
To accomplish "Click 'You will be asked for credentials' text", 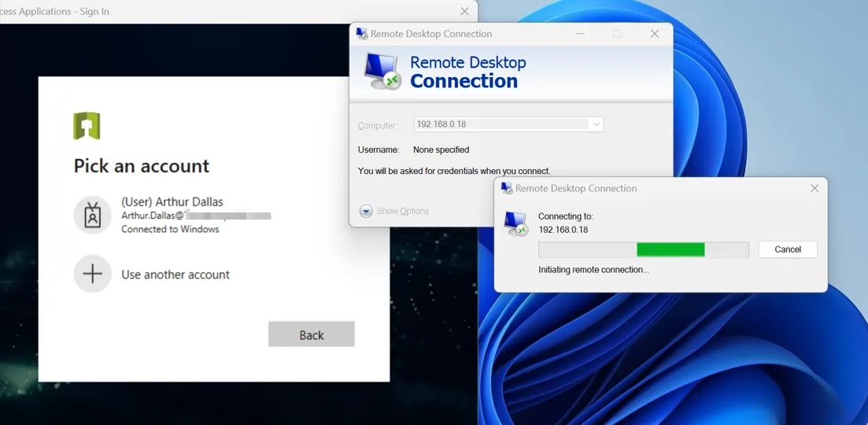I will click(454, 171).
